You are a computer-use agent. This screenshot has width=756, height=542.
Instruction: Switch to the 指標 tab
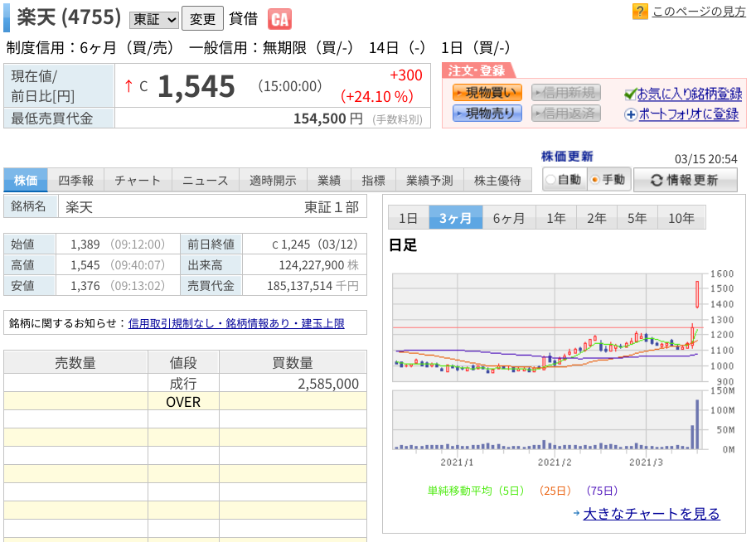(374, 181)
